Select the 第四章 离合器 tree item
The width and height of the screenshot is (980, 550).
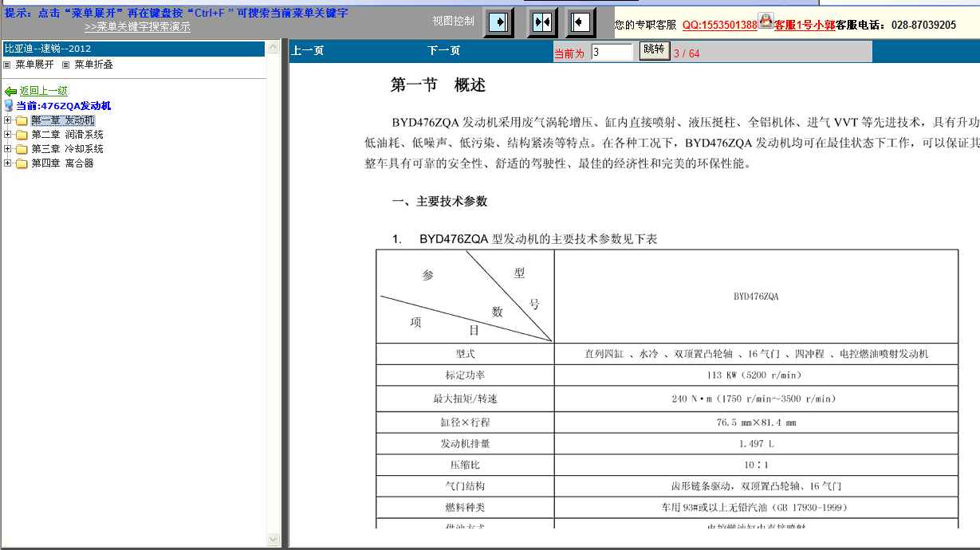pyautogui.click(x=63, y=163)
